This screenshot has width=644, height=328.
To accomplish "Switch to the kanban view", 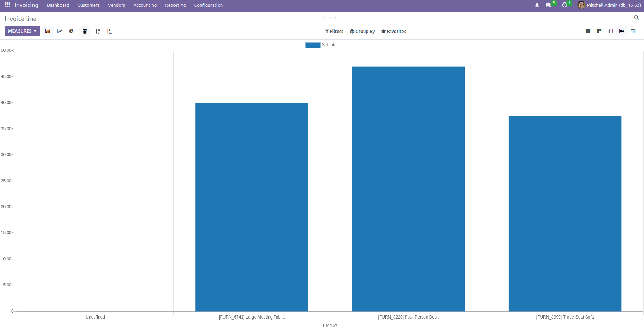I will [x=599, y=31].
